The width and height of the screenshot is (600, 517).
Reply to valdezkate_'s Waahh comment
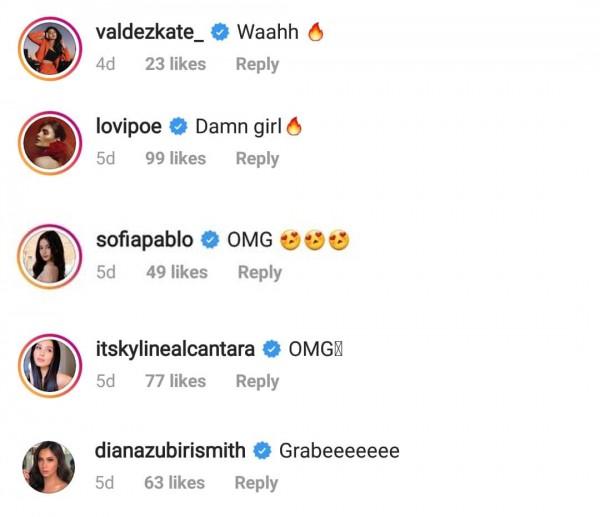coord(257,64)
